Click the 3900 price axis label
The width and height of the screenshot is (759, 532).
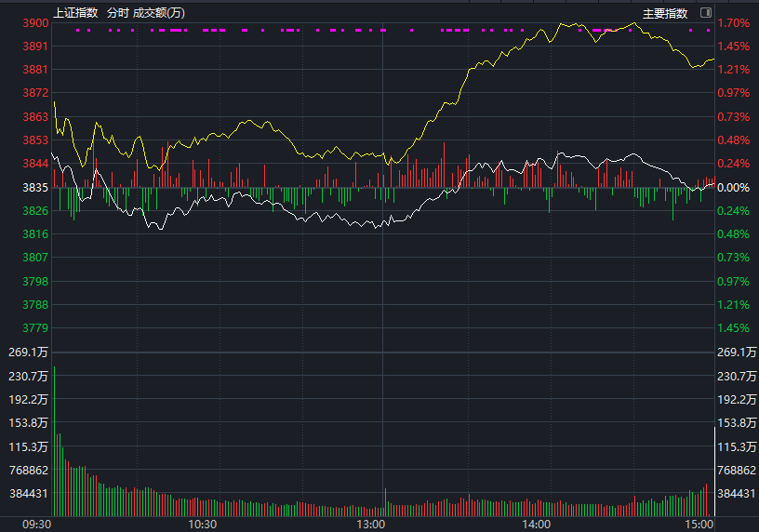(35, 23)
